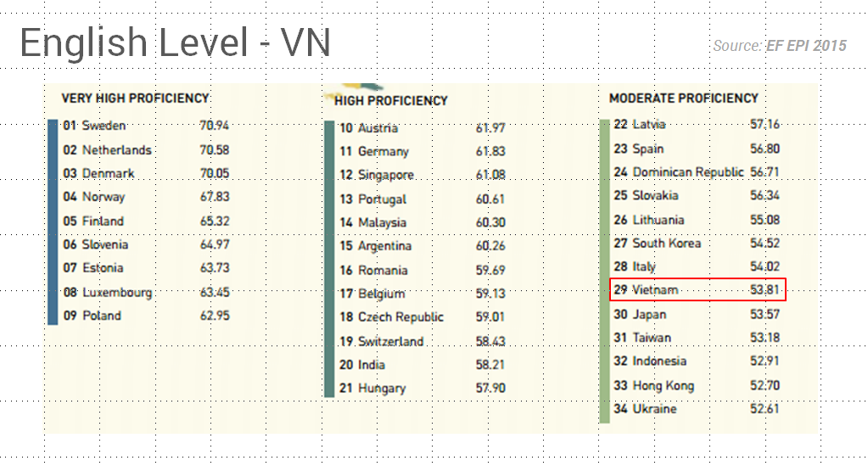868x466 pixels.
Task: Select the '26 Lithuania' entry
Action: (649, 220)
